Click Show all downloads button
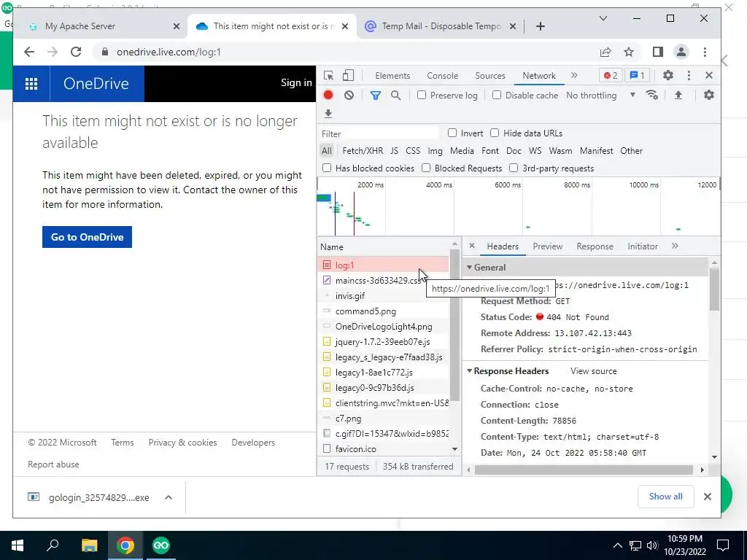 coord(665,497)
